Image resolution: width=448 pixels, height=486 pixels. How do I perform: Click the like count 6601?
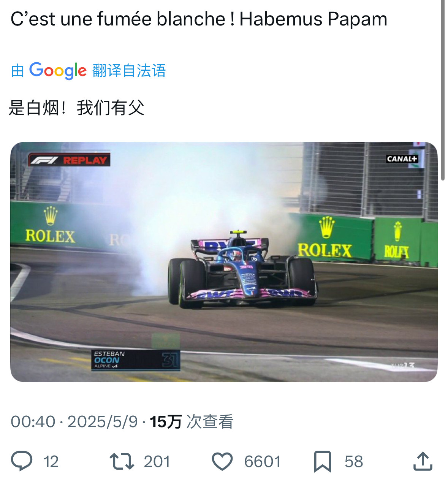point(262,461)
